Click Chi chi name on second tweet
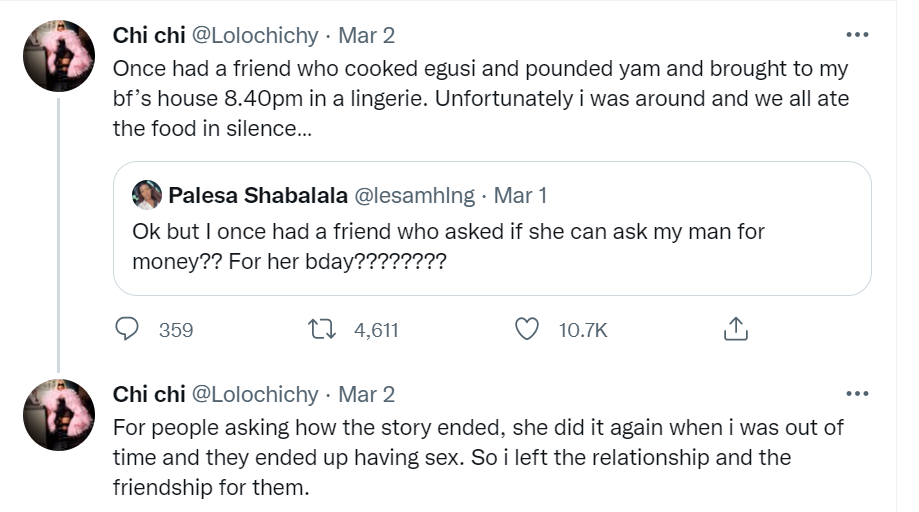 (x=146, y=393)
